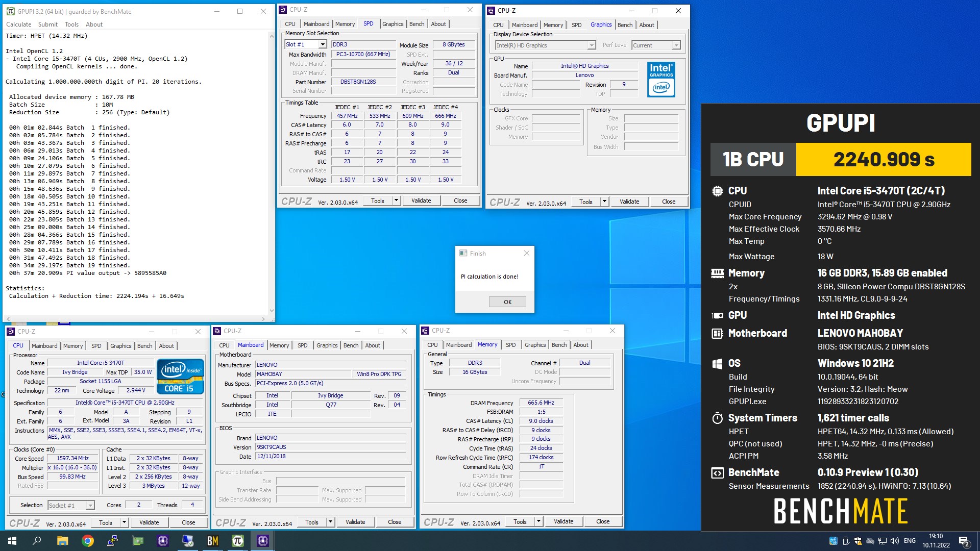Open the Calculate menu in GPUPI

tap(19, 24)
